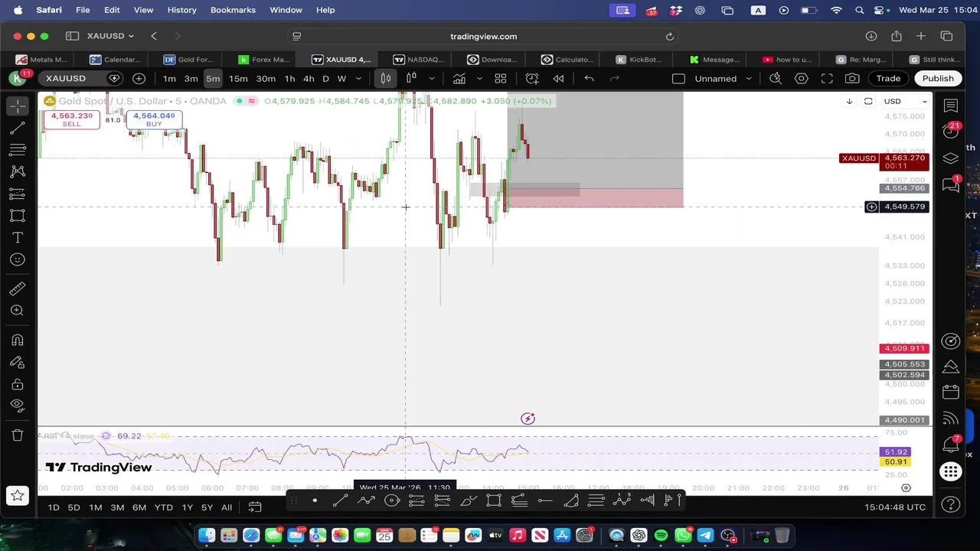Open watchlist panel in right sidebar
Screen dimensions: 980x551
point(950,106)
